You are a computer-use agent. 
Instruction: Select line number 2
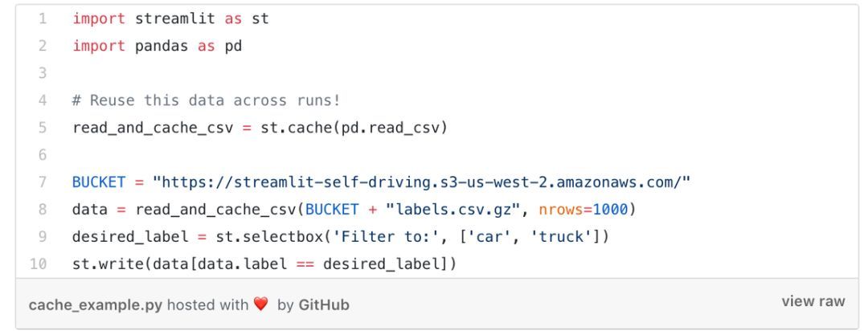43,46
